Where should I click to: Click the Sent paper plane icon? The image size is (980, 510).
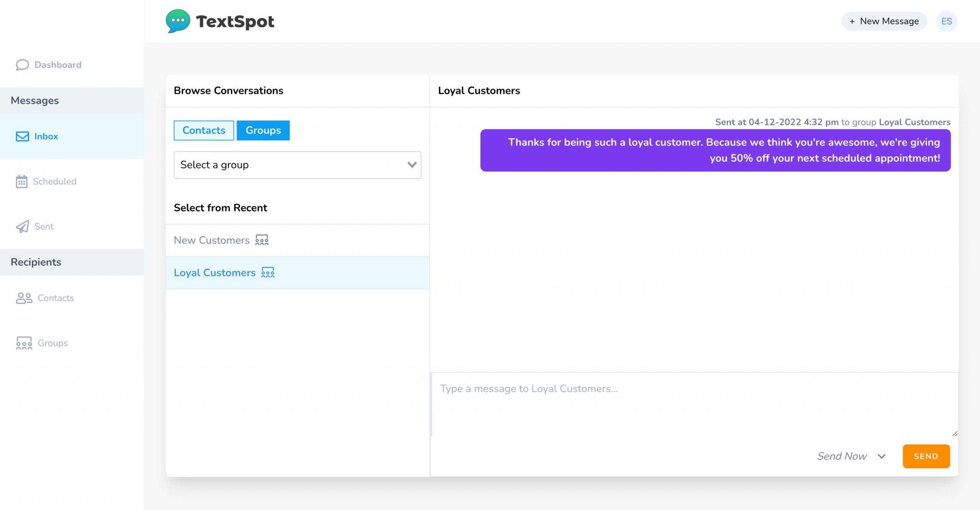click(x=22, y=226)
